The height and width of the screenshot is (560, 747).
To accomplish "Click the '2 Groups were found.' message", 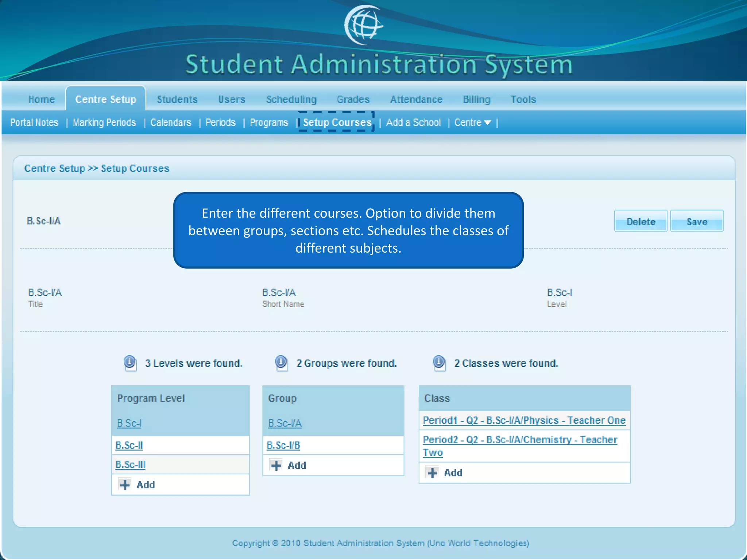I will tap(347, 363).
